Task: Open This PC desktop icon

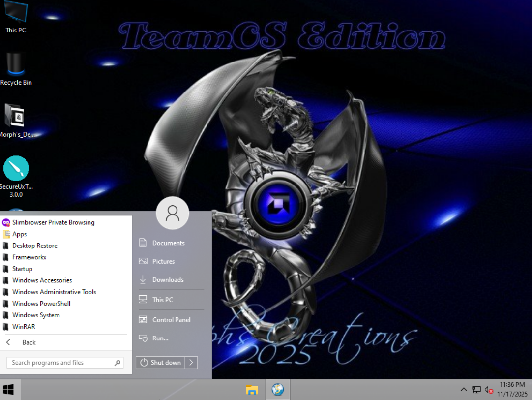Action: point(16,17)
